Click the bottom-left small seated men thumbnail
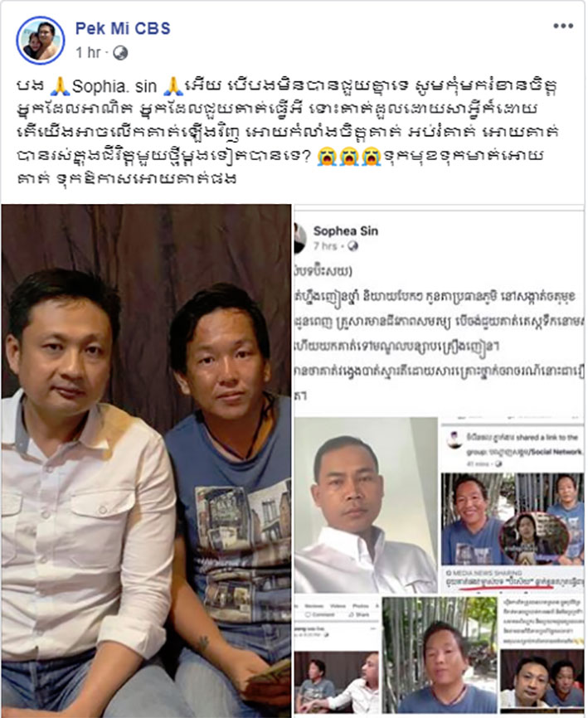 point(337,682)
